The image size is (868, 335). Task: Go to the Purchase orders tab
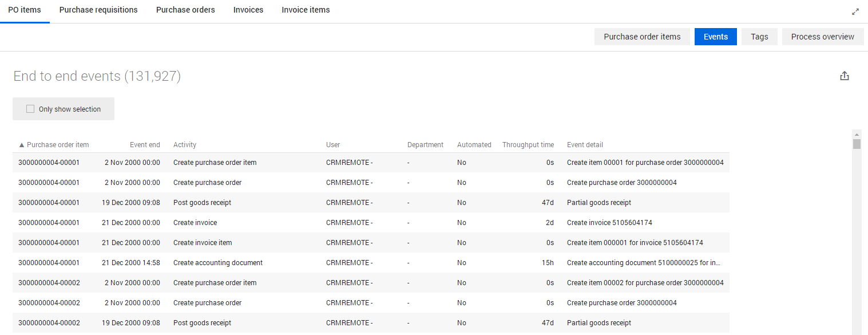coord(185,10)
